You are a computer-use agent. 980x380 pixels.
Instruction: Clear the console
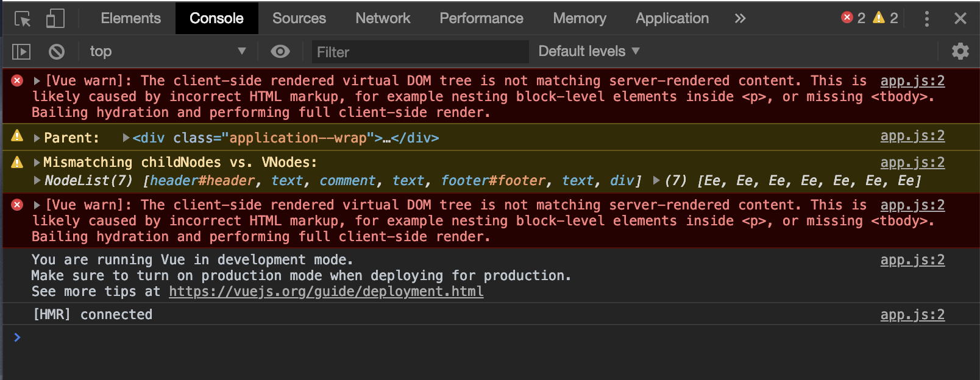(56, 52)
